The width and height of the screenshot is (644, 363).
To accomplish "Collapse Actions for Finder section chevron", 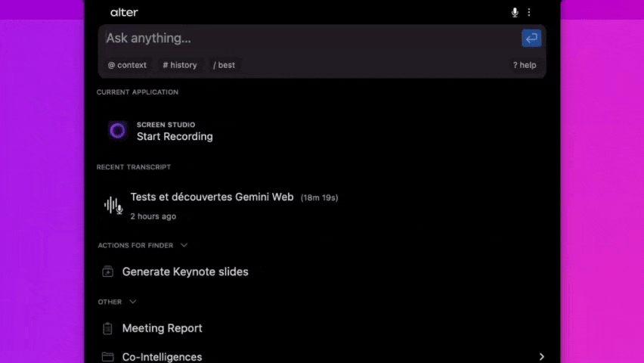I will (x=184, y=245).
